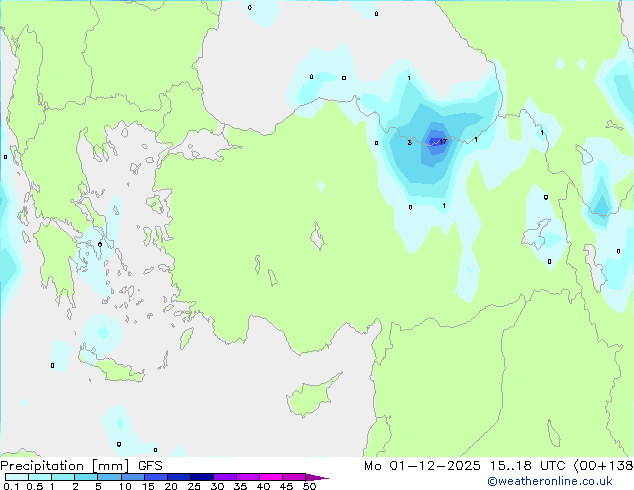Click the '40' legend scale label
This screenshot has height=490, width=634.
tap(263, 486)
